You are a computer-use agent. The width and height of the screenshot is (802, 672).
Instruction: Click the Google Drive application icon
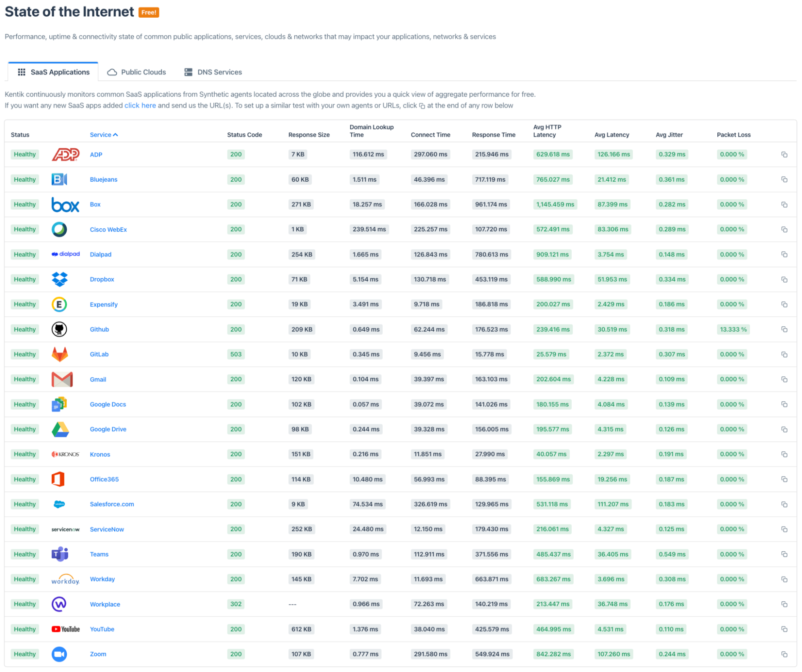click(x=60, y=429)
